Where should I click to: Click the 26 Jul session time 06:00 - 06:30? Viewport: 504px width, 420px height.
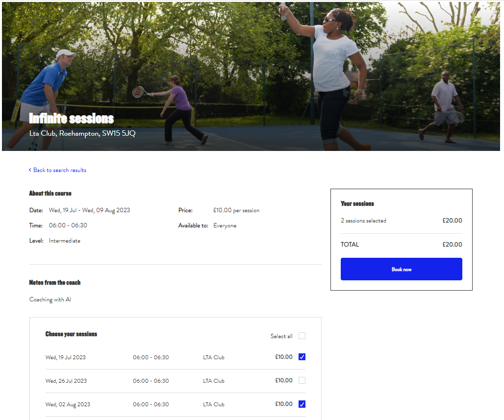[x=151, y=381]
